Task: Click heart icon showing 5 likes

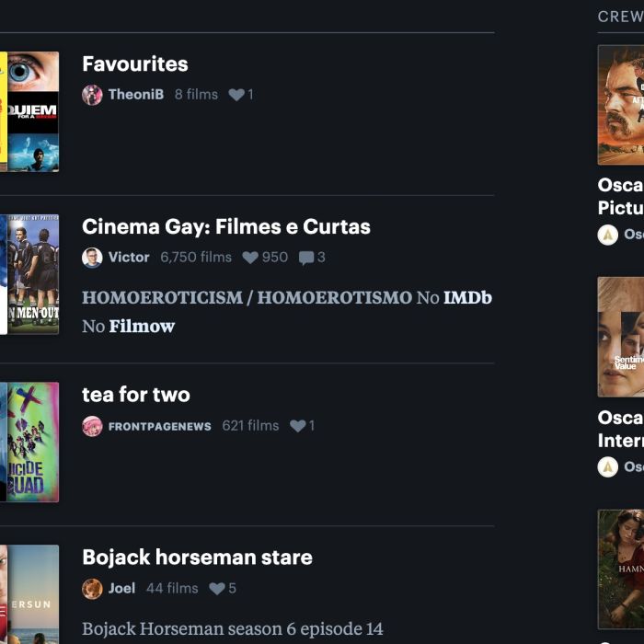Action: pos(217,589)
